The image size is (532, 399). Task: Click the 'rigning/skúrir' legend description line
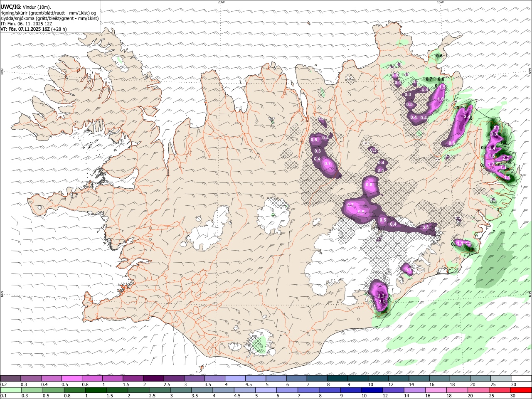click(48, 13)
